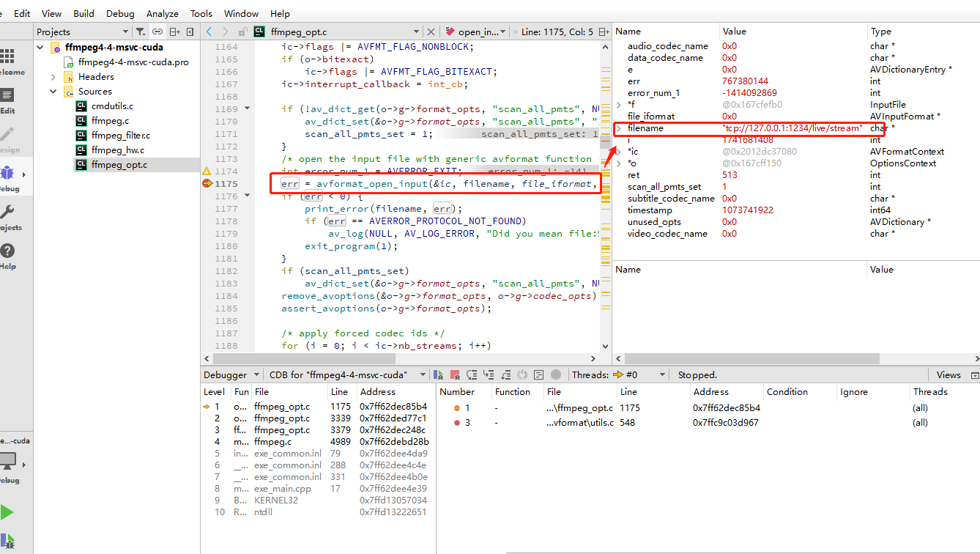Click the Step Into debugger icon
The height and width of the screenshot is (554, 980).
pos(489,374)
